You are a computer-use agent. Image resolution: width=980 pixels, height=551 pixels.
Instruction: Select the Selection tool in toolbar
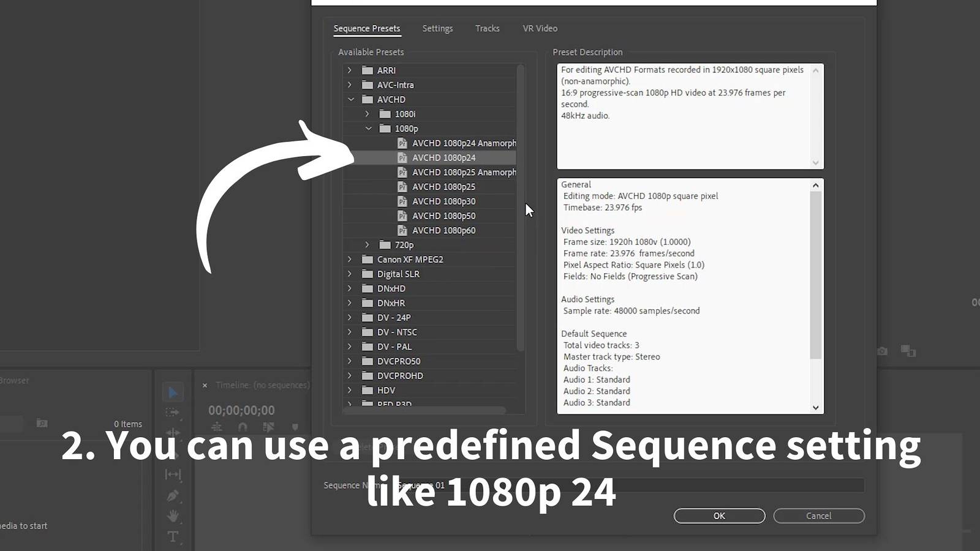[173, 392]
